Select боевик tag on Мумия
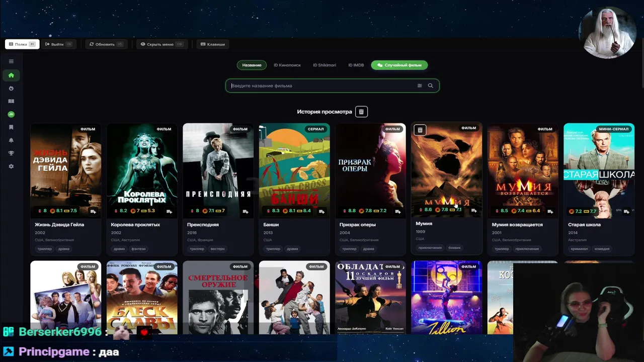Image resolution: width=644 pixels, height=362 pixels. pyautogui.click(x=454, y=248)
